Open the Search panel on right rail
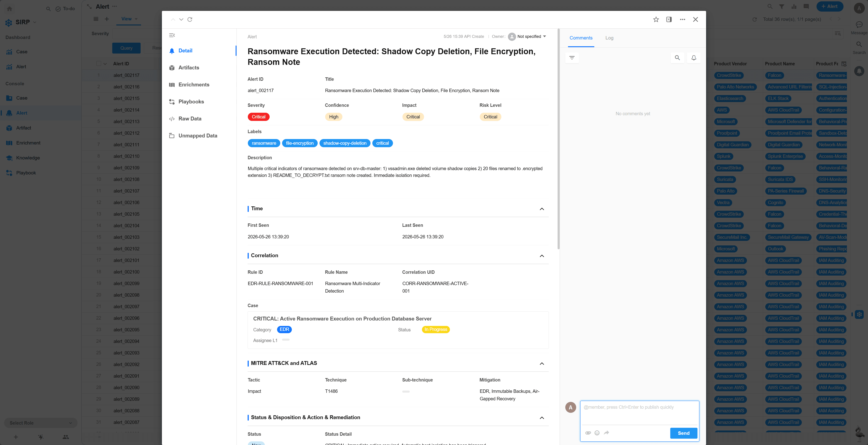This screenshot has width=868, height=445. tap(859, 47)
